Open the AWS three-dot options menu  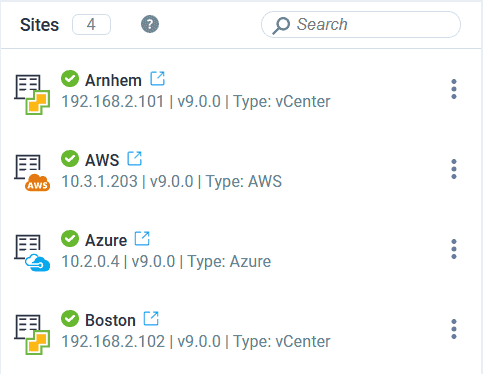pos(454,169)
